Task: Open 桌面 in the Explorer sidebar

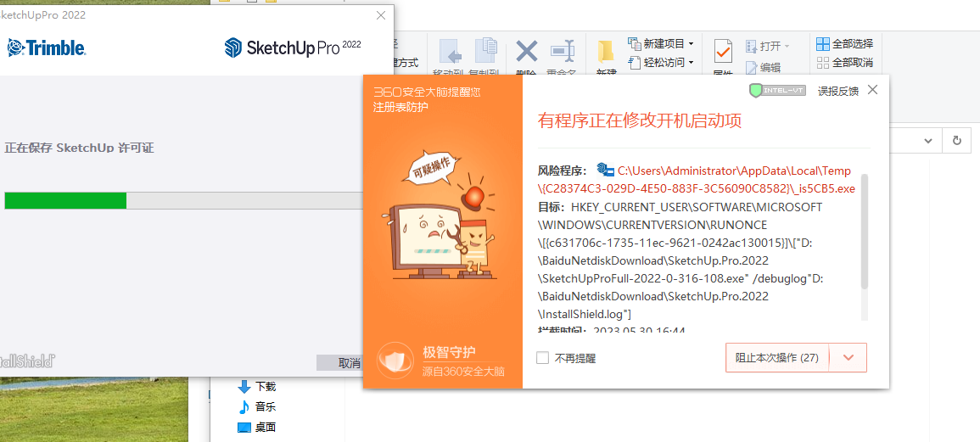Action: click(x=257, y=428)
